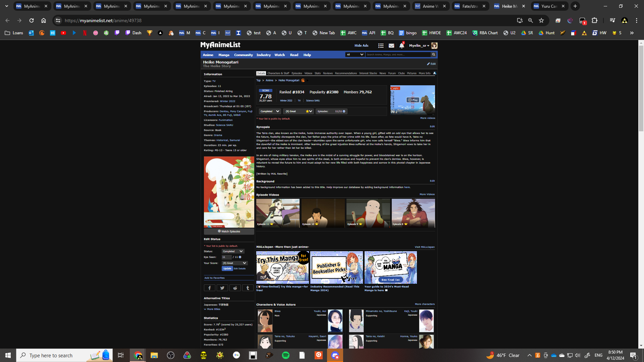Viewport: 644px width, 362px height.
Task: Open the Winter 2022 premiered link
Action: coord(228,101)
